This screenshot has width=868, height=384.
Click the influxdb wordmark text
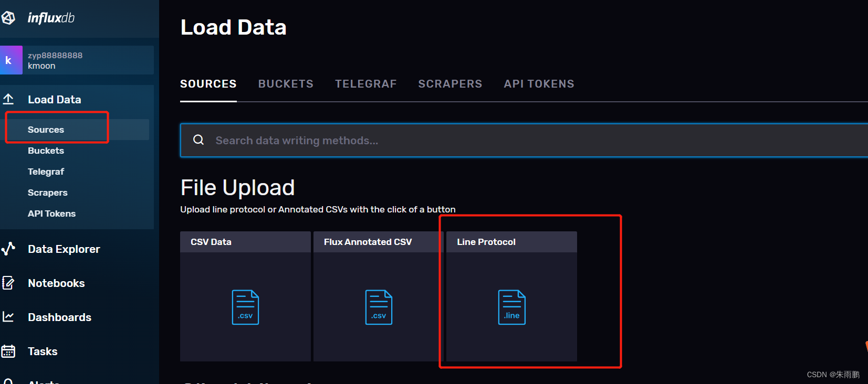pos(51,18)
